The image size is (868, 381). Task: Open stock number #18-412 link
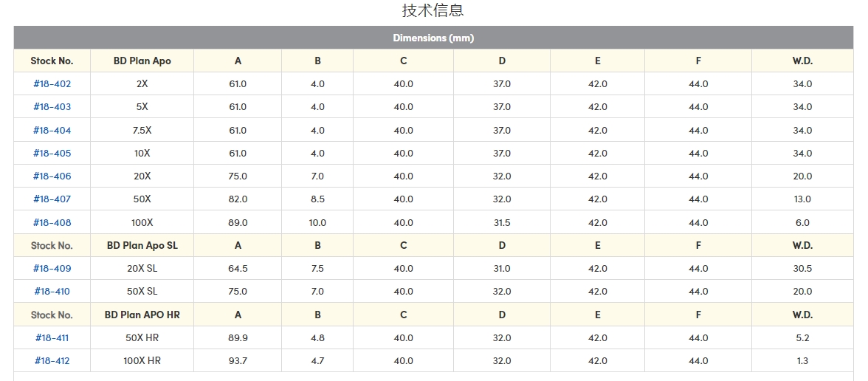tap(52, 361)
